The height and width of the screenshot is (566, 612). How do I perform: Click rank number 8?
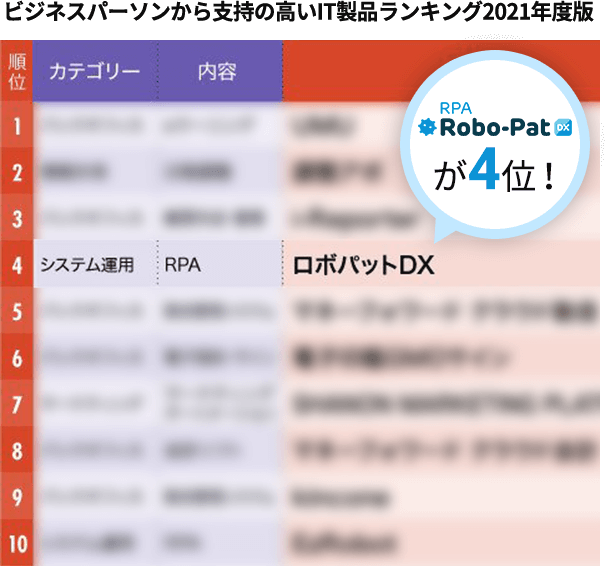point(17,450)
